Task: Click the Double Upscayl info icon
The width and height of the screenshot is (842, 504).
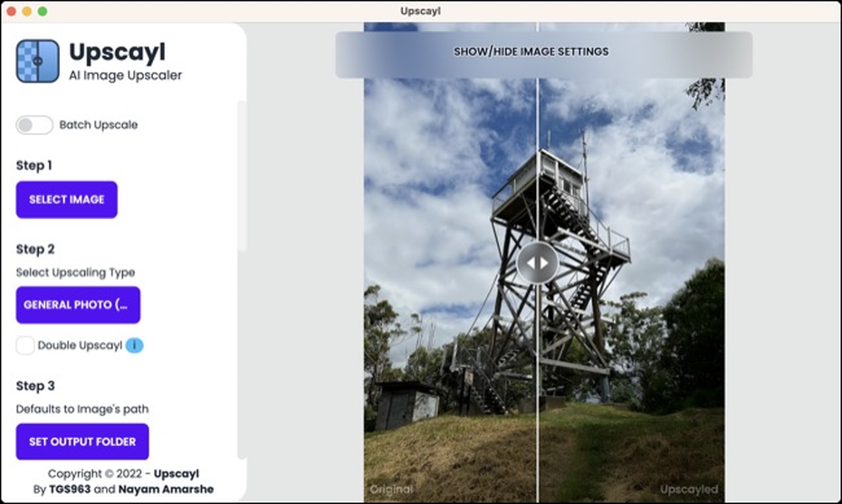Action: pos(134,345)
